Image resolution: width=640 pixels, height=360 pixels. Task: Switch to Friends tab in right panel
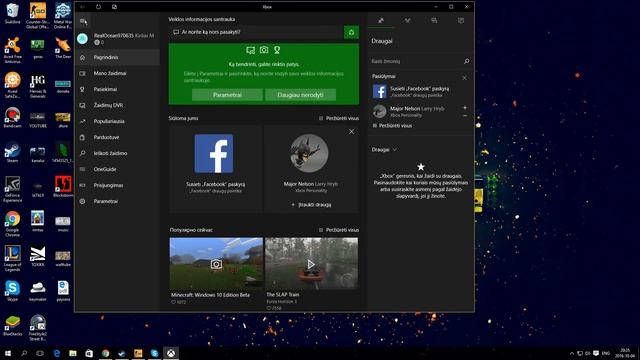point(381,20)
